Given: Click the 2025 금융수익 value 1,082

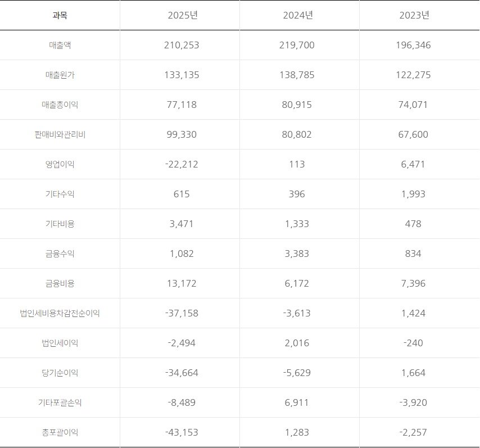Looking at the screenshot, I should click(x=182, y=254).
